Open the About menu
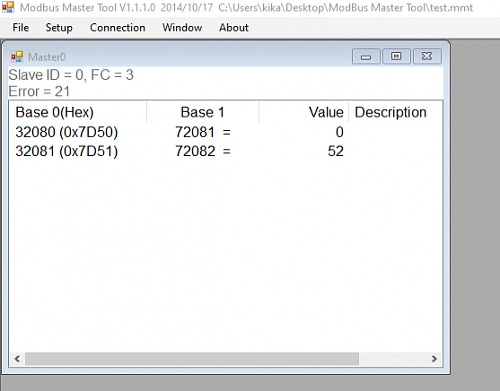Viewport: 500px width, 391px height. (234, 28)
